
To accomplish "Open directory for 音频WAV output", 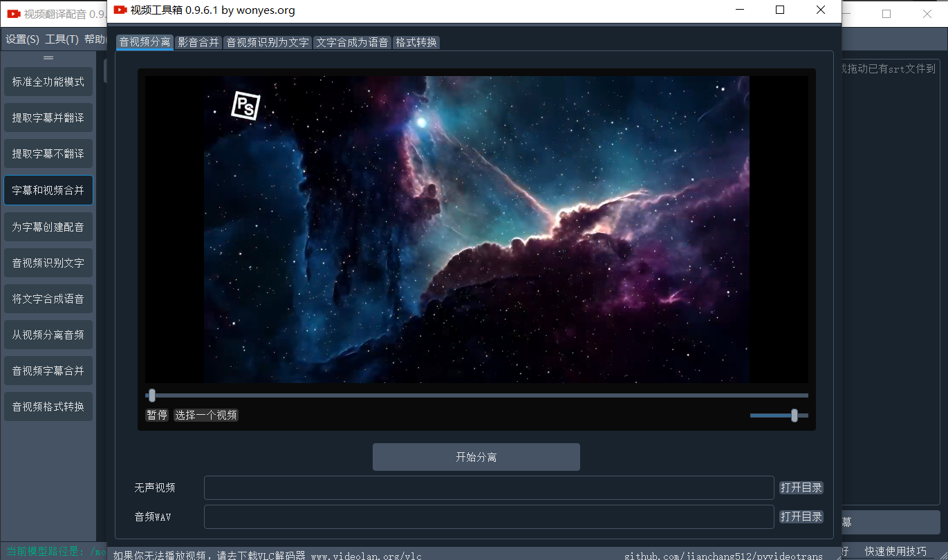I will [801, 516].
